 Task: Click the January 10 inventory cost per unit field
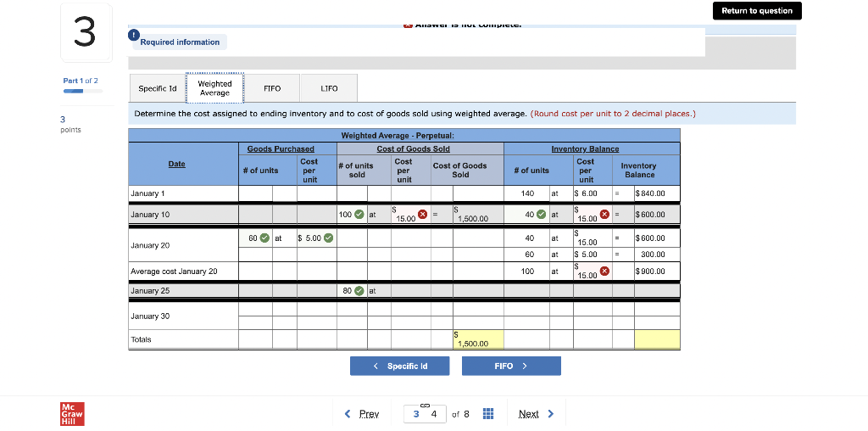[x=593, y=215]
